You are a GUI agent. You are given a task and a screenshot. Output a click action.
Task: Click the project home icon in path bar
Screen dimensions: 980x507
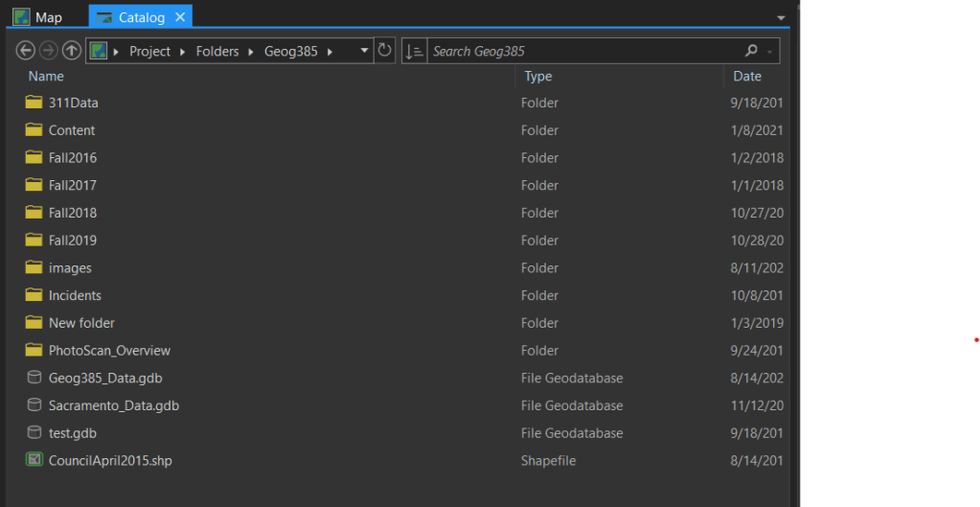(99, 51)
